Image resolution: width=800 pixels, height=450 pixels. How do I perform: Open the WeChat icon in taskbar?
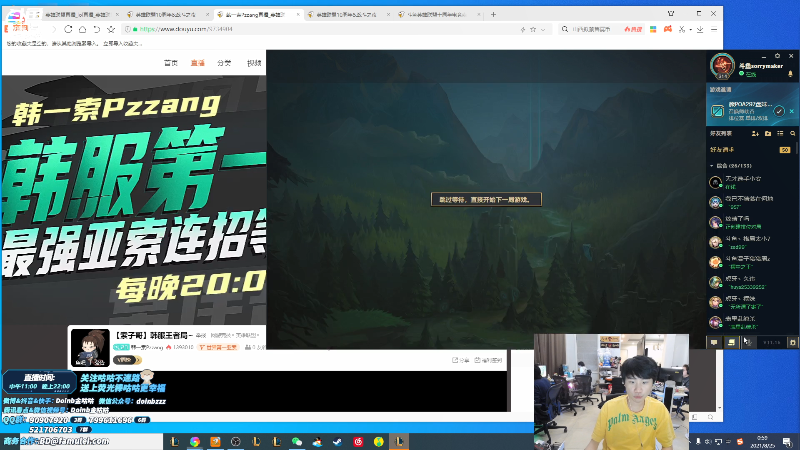(x=297, y=441)
